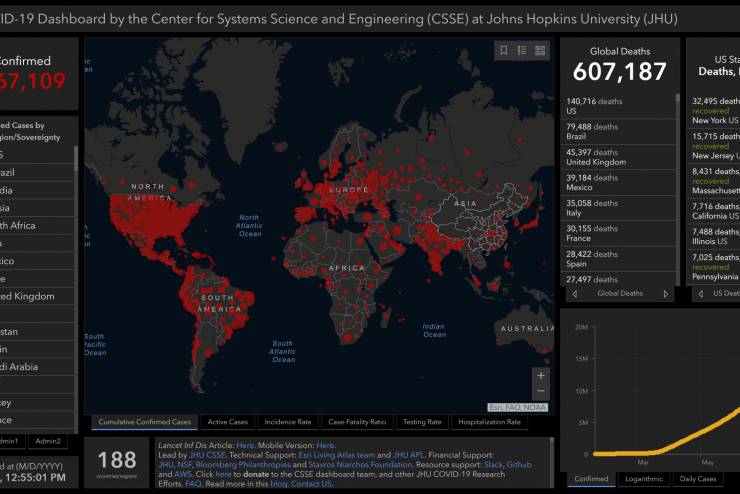The width and height of the screenshot is (740, 494).
Task: Click left arrow of US Deaths panel
Action: coord(699,294)
